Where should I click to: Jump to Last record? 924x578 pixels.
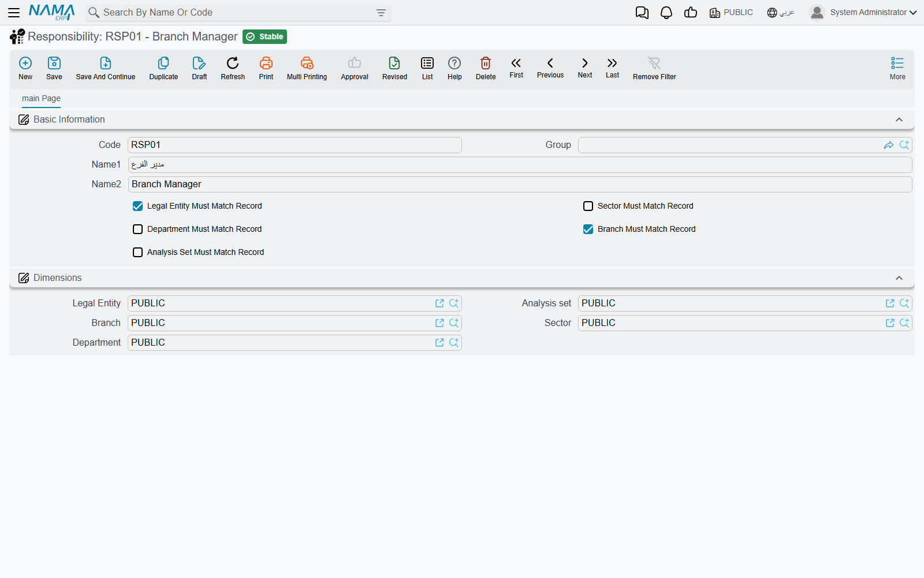pyautogui.click(x=612, y=68)
